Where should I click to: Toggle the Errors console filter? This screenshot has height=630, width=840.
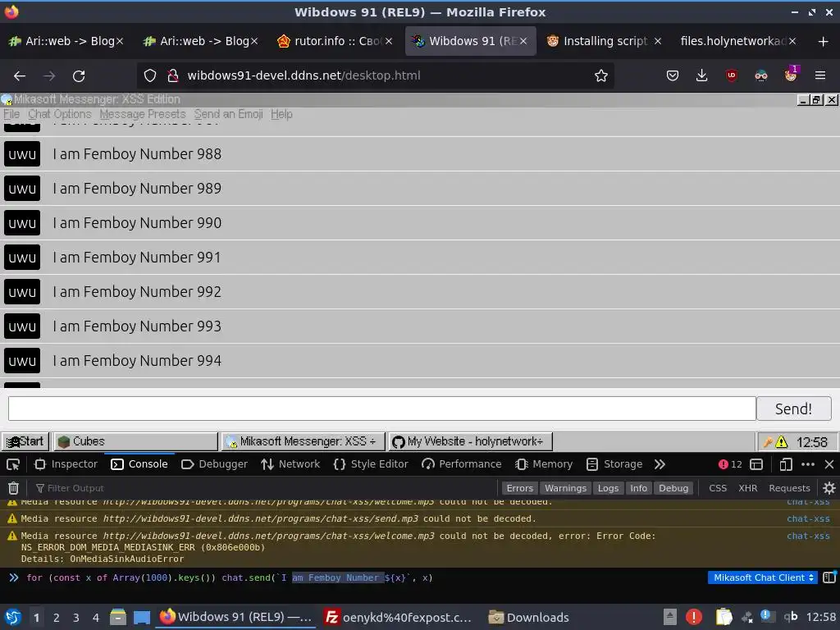tap(519, 488)
